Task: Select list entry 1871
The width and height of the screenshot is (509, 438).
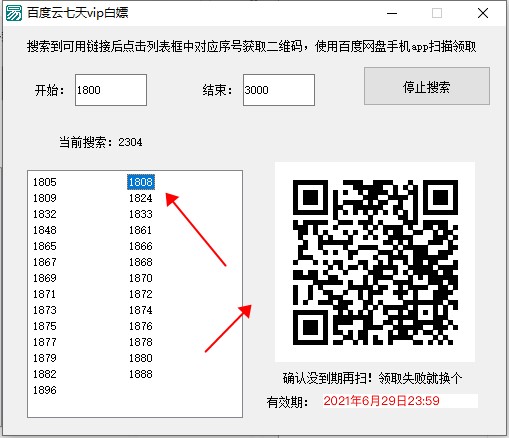Action: point(45,294)
